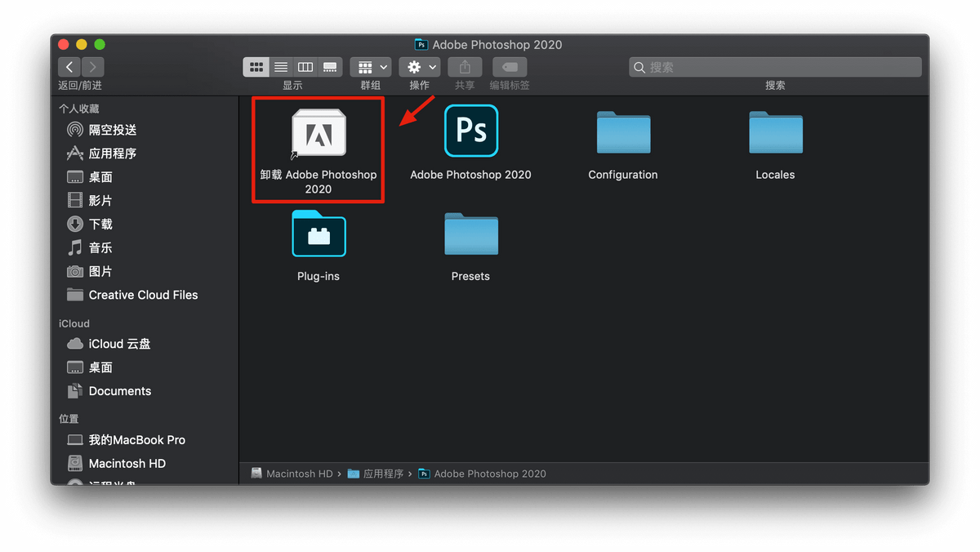Viewport: 980px width, 552px height.
Task: Click the cloud icon beside iCloud 云盘
Action: [x=75, y=344]
